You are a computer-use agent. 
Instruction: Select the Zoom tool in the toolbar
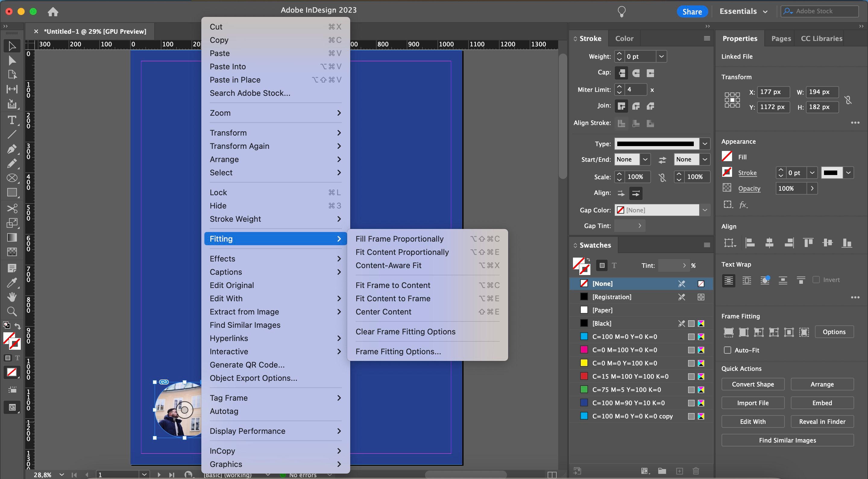12,312
